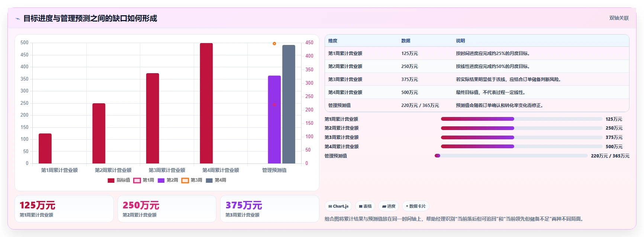
Task: Click the gray-blue 管理预测值 bar
Action: [x=289, y=104]
